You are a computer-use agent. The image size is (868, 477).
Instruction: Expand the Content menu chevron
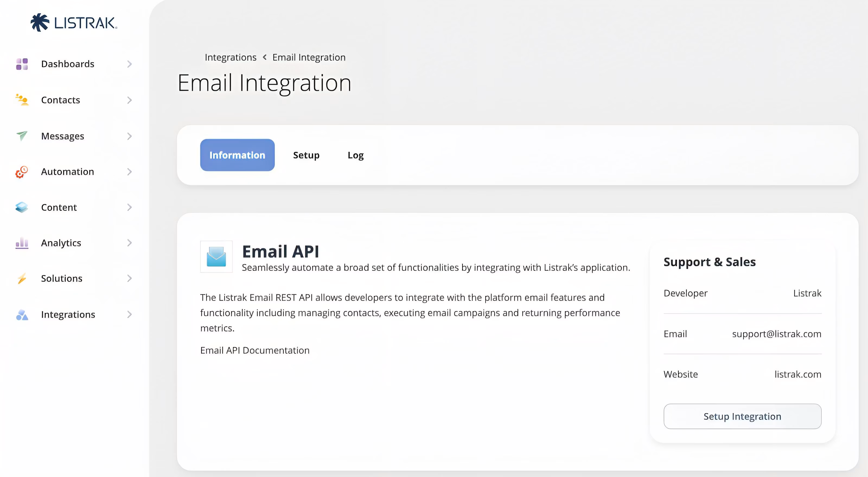[x=129, y=207]
